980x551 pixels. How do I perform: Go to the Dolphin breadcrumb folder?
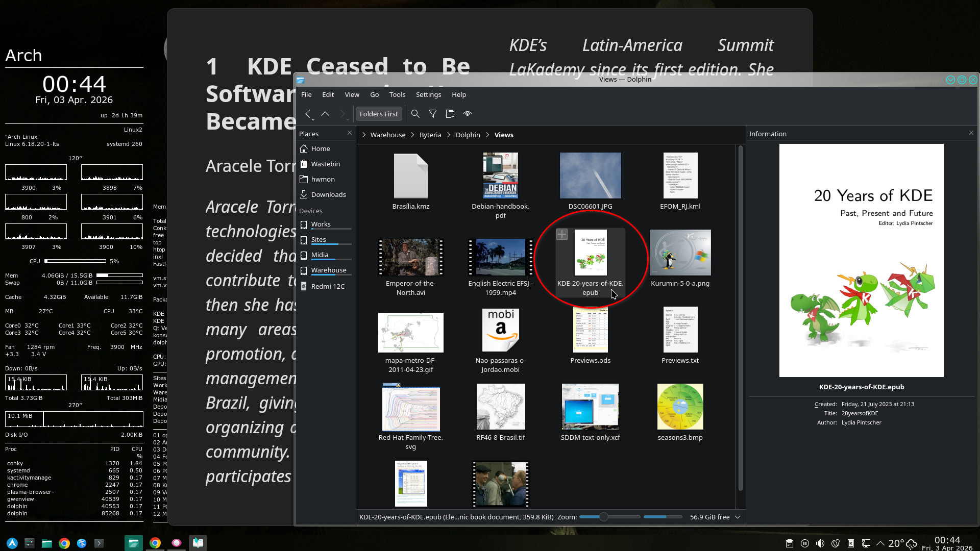[468, 135]
